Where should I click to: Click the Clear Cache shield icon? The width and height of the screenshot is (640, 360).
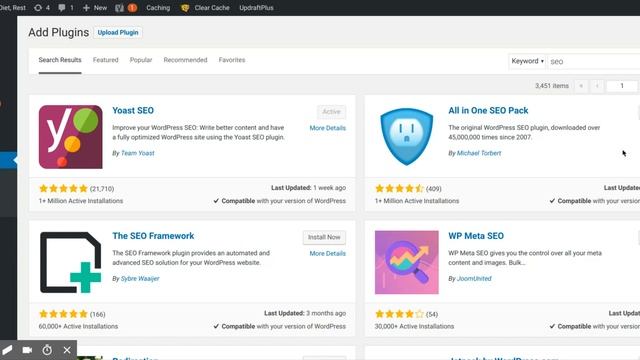[x=185, y=8]
